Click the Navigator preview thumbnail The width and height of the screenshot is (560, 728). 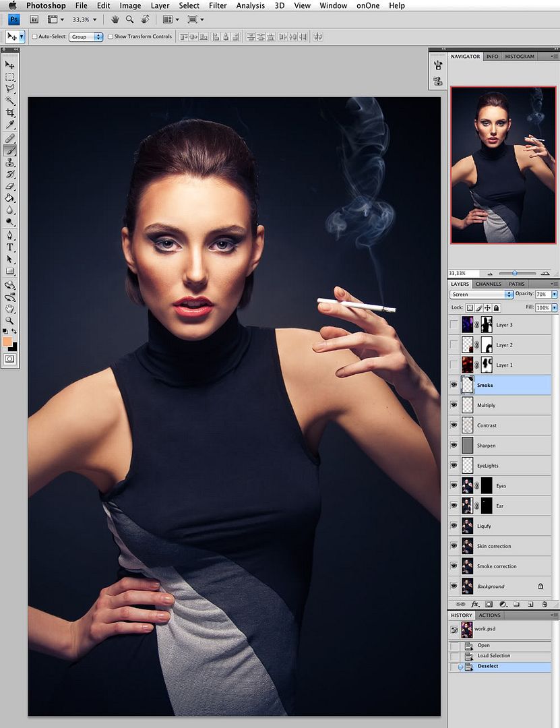[x=503, y=165]
